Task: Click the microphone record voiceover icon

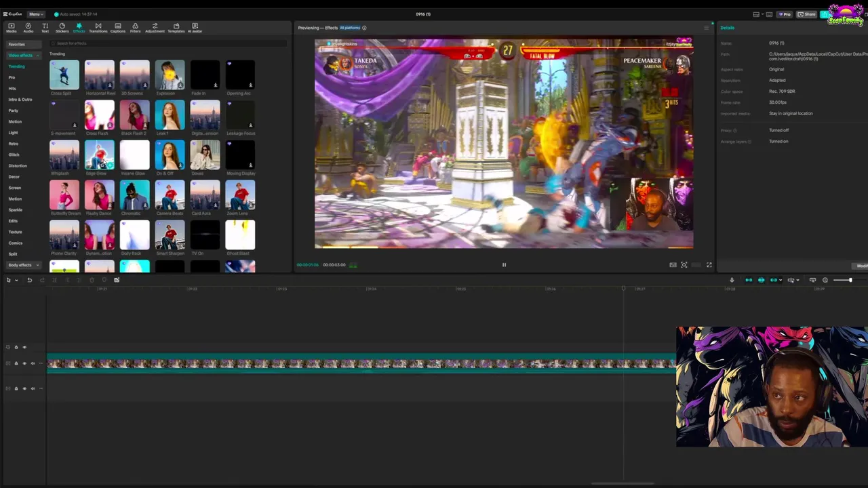Action: (x=732, y=280)
